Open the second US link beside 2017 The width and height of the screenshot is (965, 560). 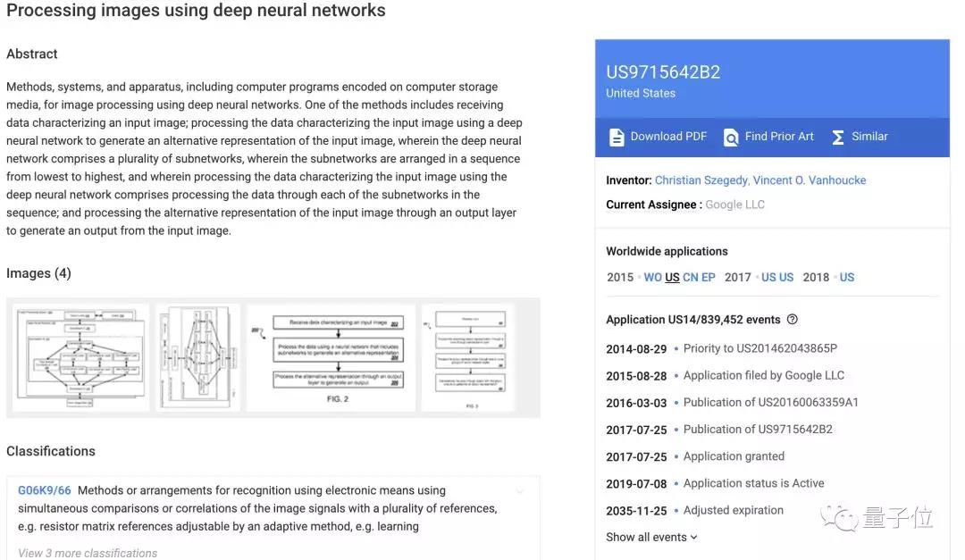[x=786, y=278]
